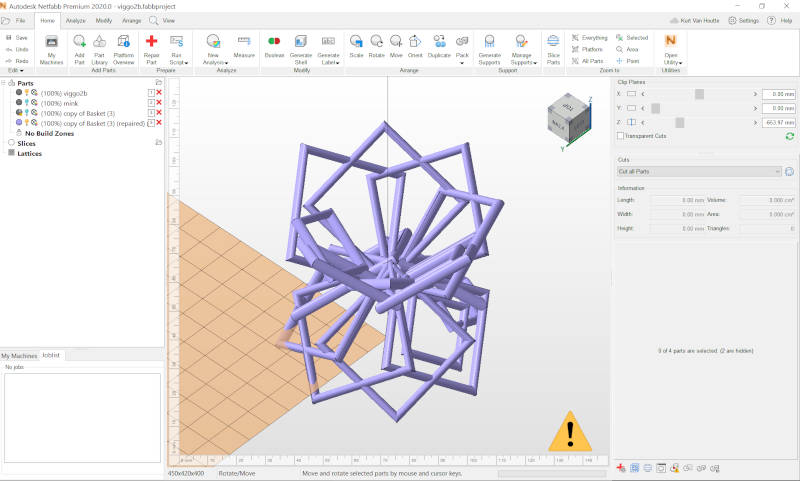Zoom to Everything

tap(589, 38)
